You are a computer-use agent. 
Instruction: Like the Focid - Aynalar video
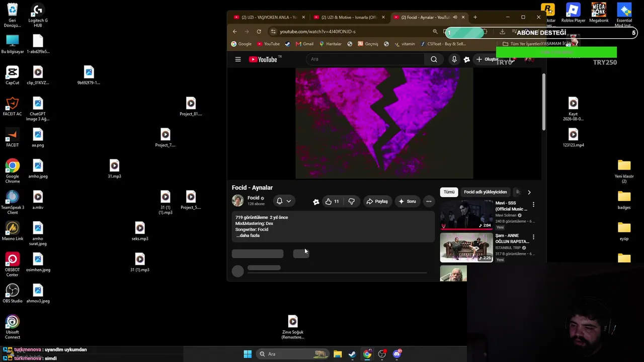(x=332, y=201)
